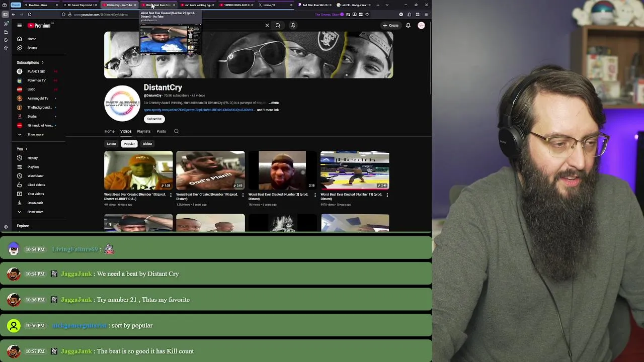The width and height of the screenshot is (644, 362).
Task: Click DistantCry channel avatar logo
Action: point(122,103)
